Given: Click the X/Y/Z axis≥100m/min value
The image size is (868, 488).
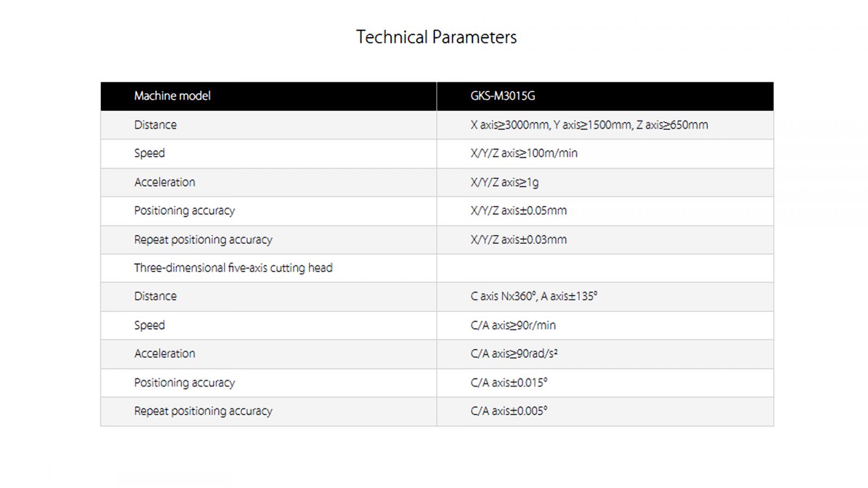Looking at the screenshot, I should pyautogui.click(x=524, y=153).
